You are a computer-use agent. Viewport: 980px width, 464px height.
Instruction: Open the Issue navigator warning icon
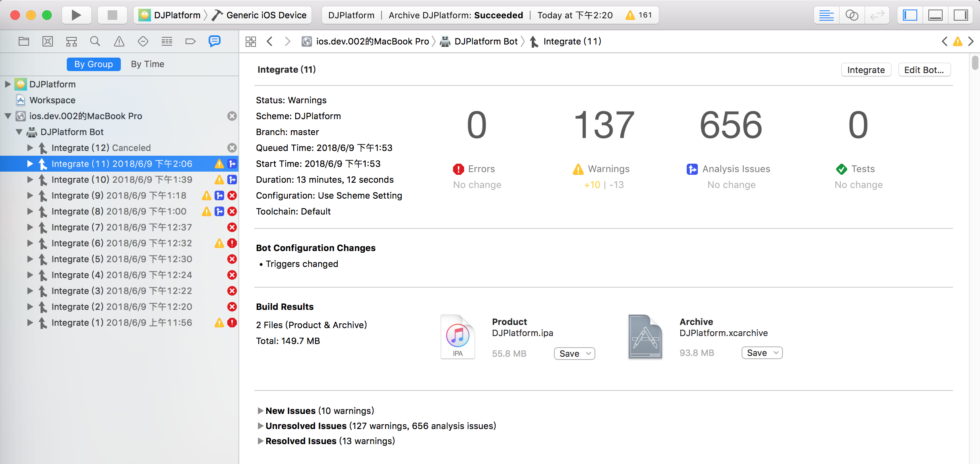pyautogui.click(x=119, y=41)
